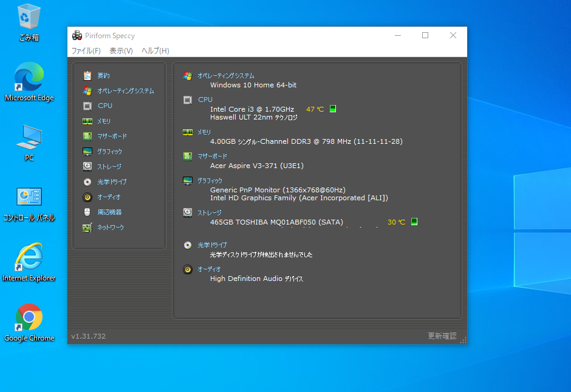Click the 光学ドライブ heading link in summary
This screenshot has height=392, width=571.
pos(212,245)
